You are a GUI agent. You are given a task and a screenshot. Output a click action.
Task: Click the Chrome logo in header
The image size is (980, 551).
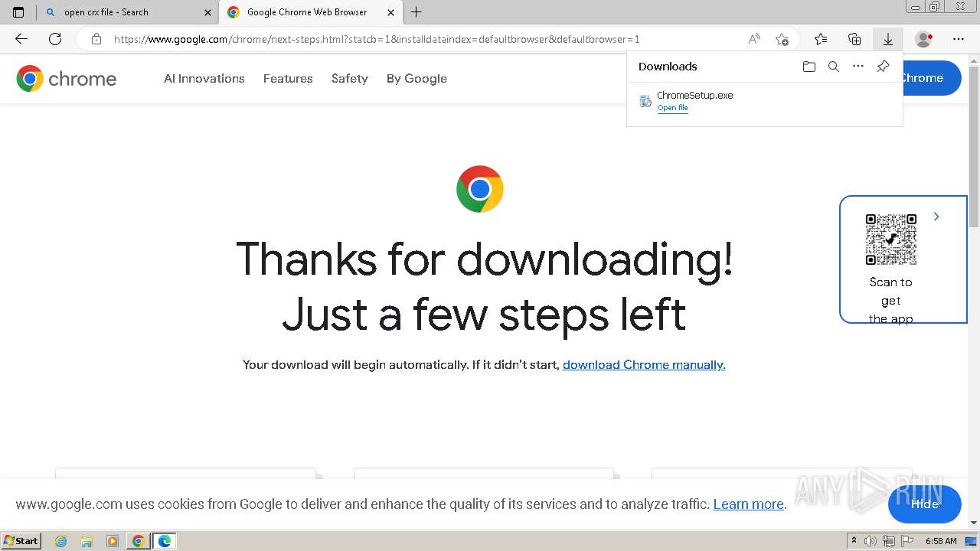[x=67, y=78]
